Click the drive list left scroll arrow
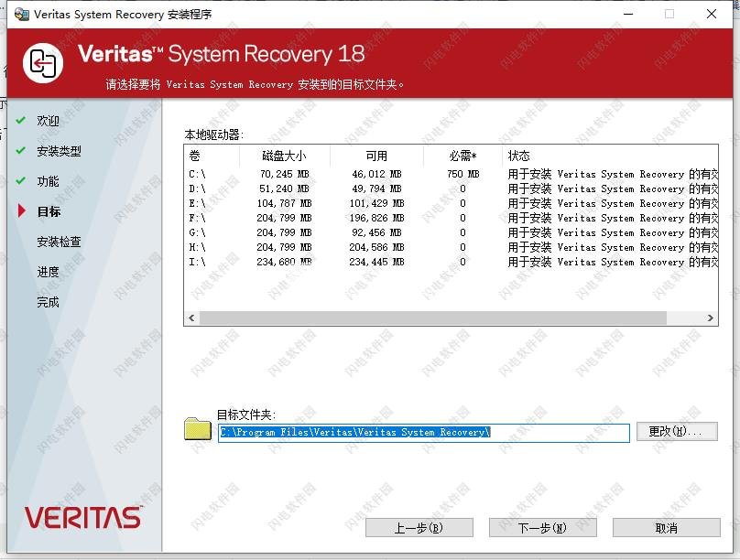Viewport: 740px width, 560px height. click(191, 318)
